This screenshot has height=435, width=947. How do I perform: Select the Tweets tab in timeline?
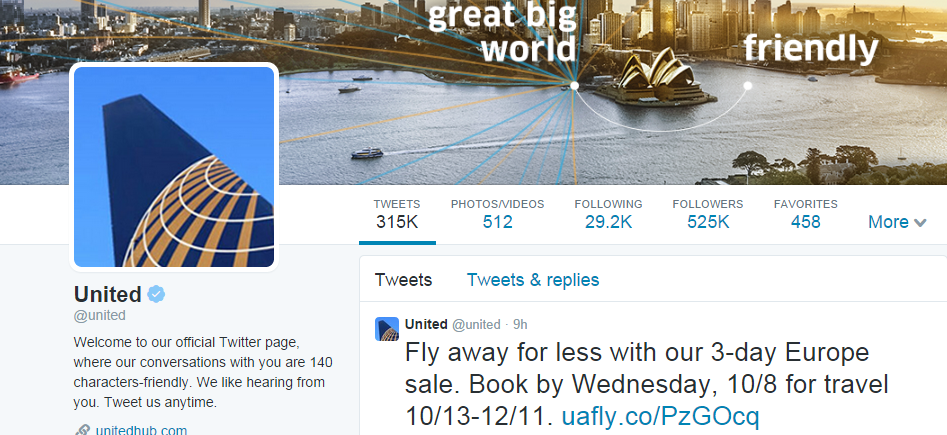403,280
